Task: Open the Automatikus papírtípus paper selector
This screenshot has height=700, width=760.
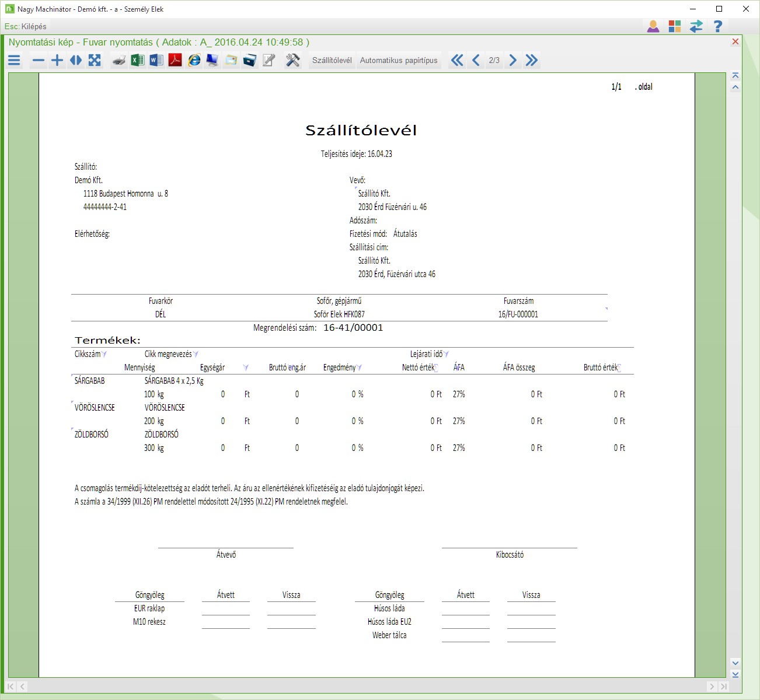Action: (x=399, y=60)
